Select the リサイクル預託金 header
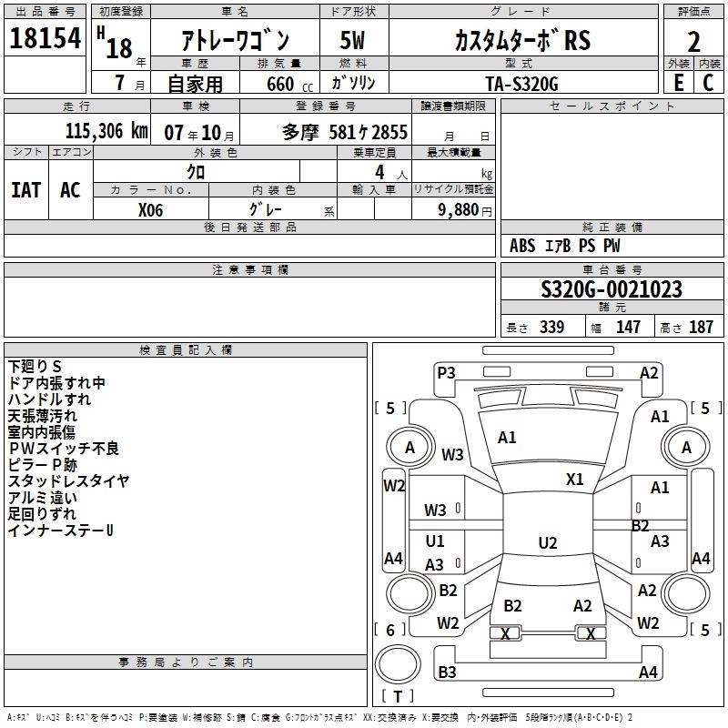Image resolution: width=728 pixels, height=728 pixels. (453, 189)
